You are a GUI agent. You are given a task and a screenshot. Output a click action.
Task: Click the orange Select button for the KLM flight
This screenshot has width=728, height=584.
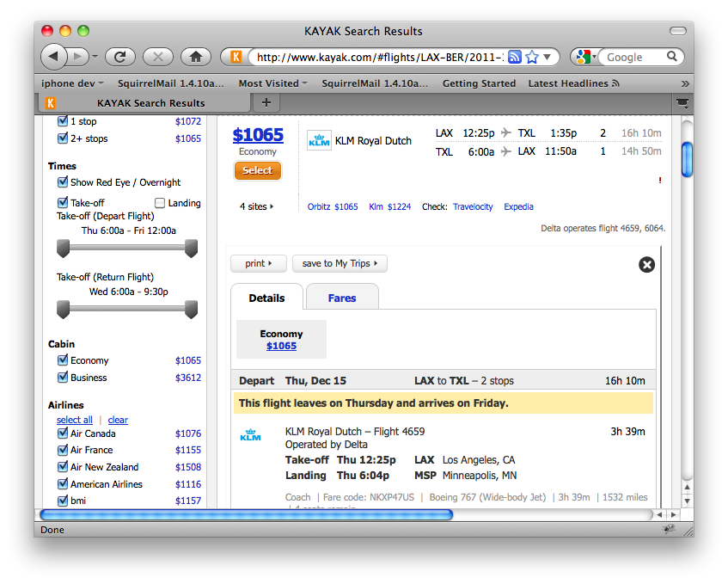pos(257,170)
